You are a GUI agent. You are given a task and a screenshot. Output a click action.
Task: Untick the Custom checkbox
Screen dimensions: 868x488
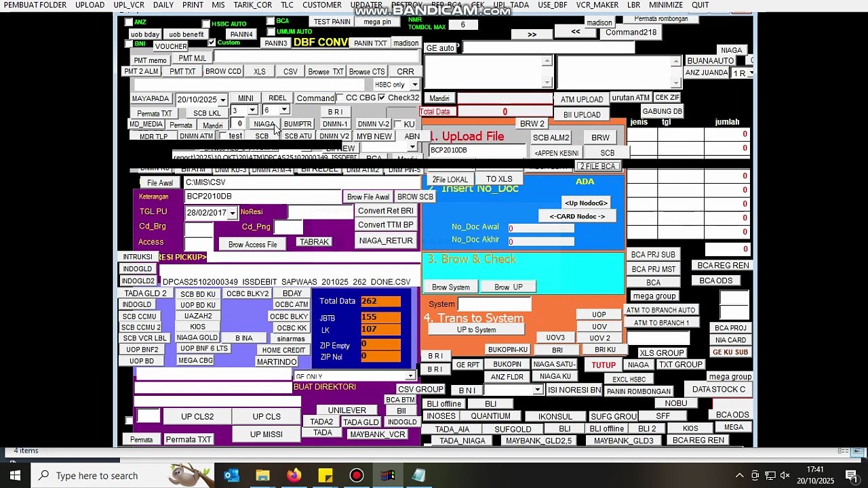pos(212,43)
